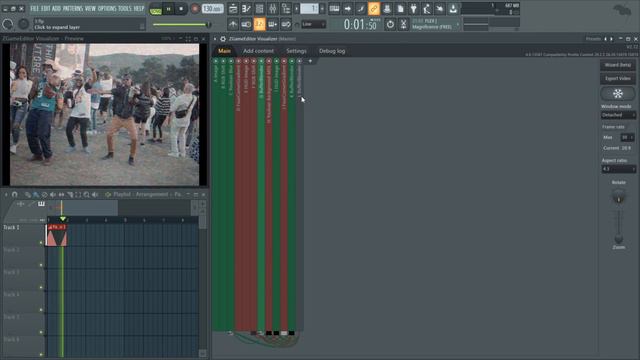This screenshot has width=640, height=360.
Task: Open the FILE menu
Action: [35, 9]
